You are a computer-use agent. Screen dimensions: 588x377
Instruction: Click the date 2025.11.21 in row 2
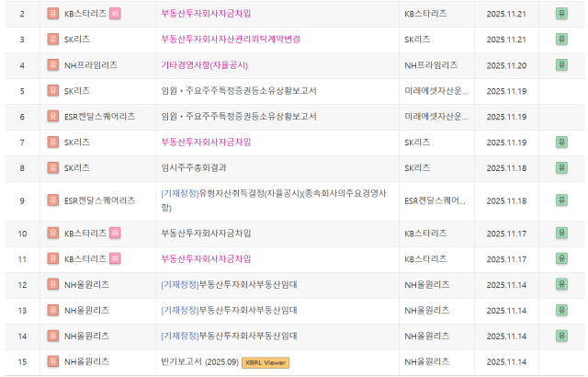click(x=506, y=14)
